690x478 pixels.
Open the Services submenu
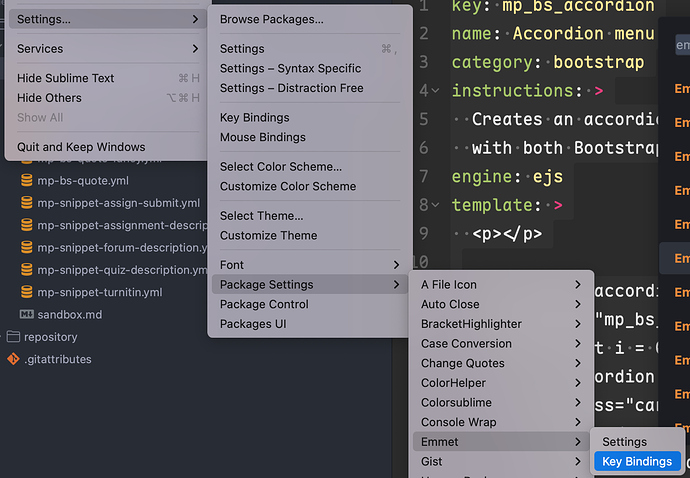tap(107, 49)
